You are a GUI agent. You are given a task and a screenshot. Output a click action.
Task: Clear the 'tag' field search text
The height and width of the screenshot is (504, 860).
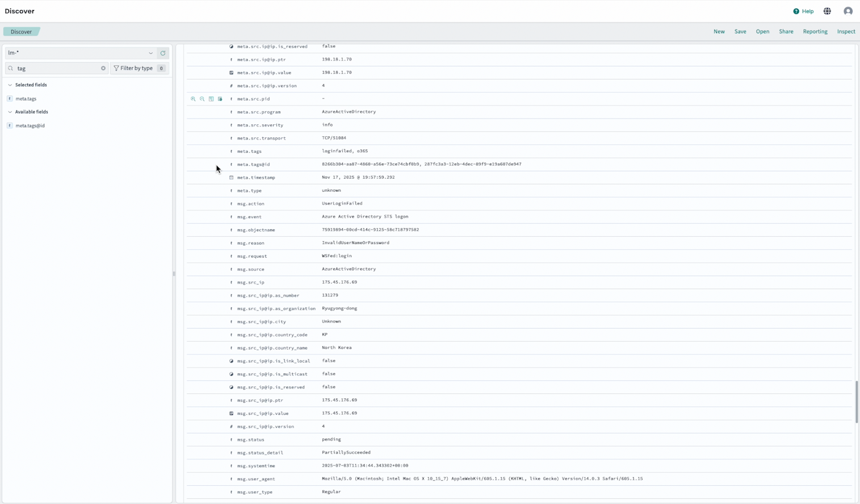click(x=103, y=68)
